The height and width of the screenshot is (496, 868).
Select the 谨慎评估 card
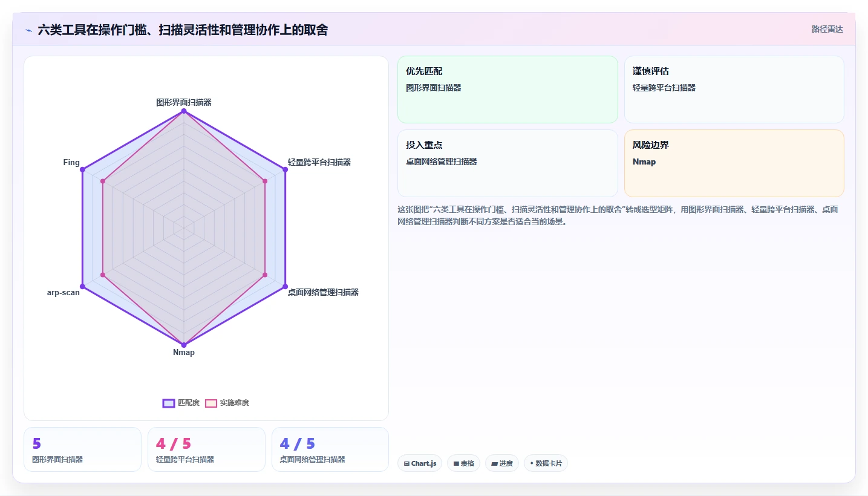pos(734,90)
